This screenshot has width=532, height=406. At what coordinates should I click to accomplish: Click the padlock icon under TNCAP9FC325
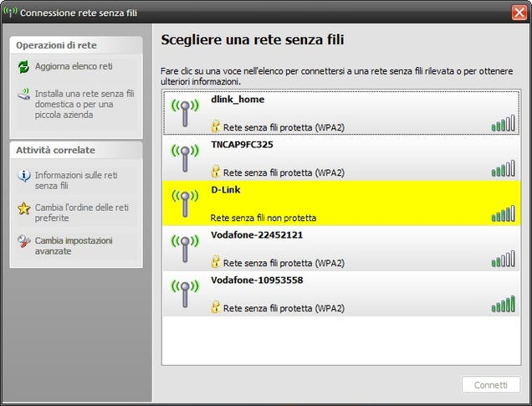point(216,172)
